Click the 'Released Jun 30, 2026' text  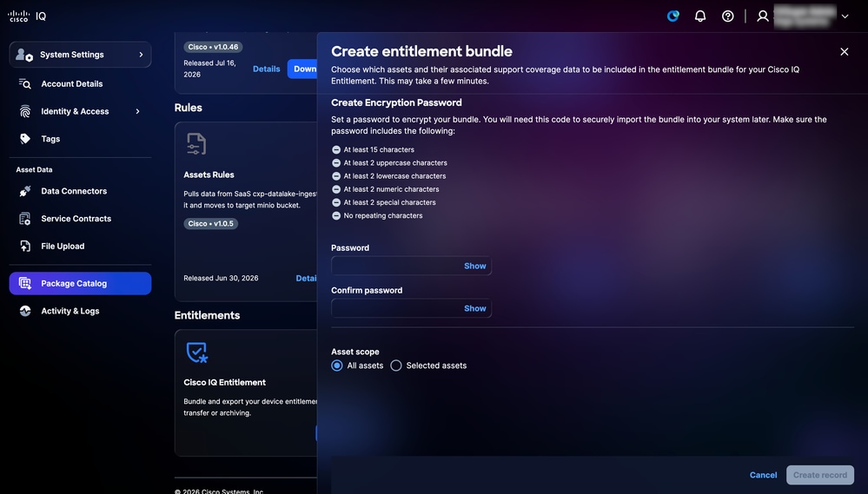coord(221,279)
